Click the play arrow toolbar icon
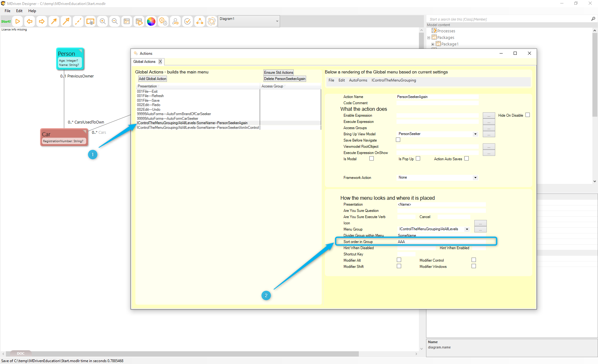The image size is (598, 364). tap(18, 21)
